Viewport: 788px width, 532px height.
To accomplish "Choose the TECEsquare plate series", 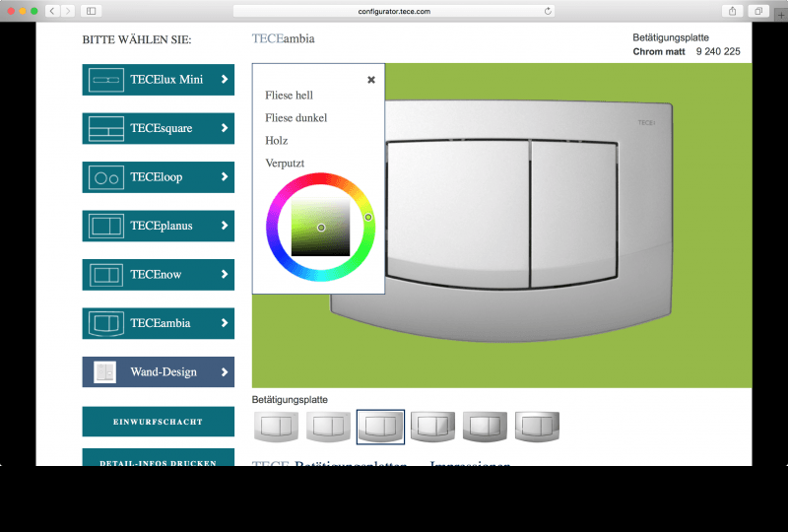I will (x=158, y=128).
